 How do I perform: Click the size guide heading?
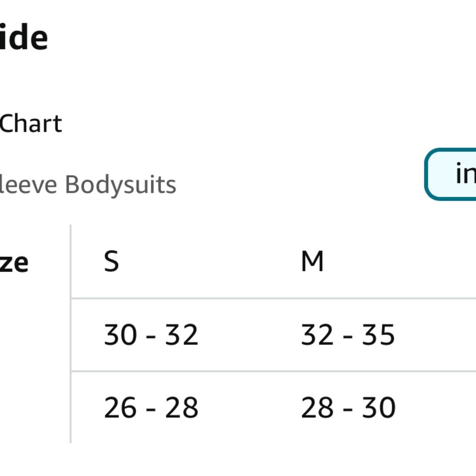[24, 38]
